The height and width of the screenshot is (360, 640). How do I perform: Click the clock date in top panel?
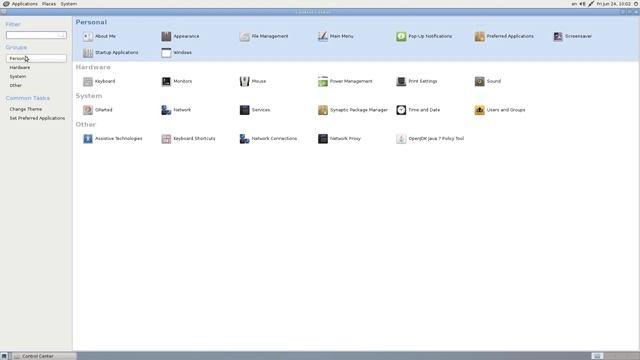coord(613,4)
